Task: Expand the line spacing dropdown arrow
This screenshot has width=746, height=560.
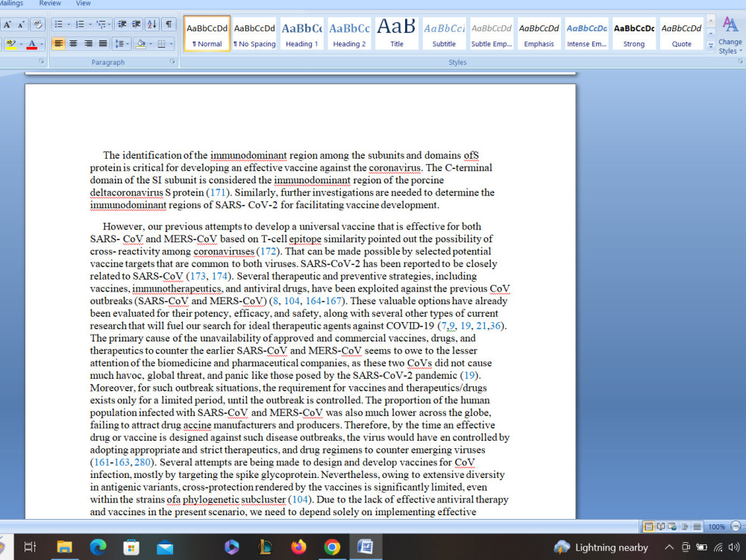Action: [128, 44]
